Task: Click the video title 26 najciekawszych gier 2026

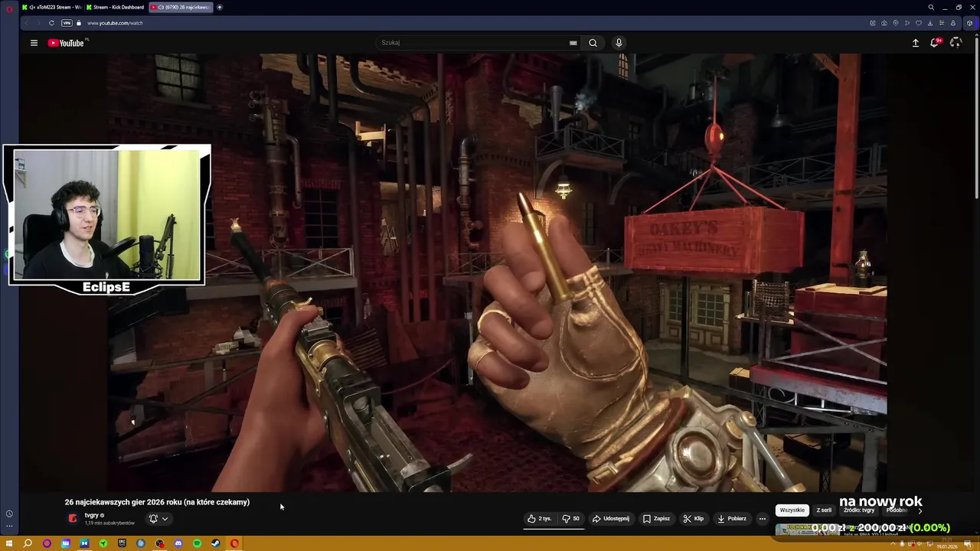Action: click(157, 502)
